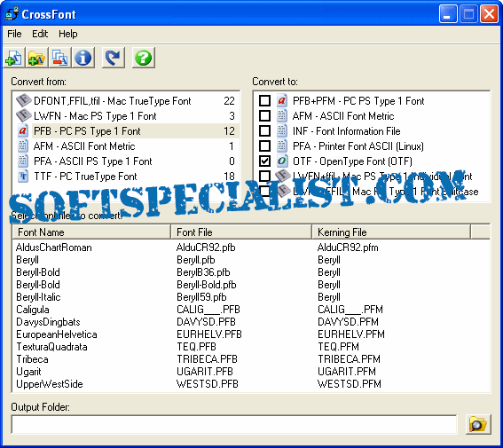Select the Help menu item
This screenshot has height=448, width=503.
click(68, 34)
